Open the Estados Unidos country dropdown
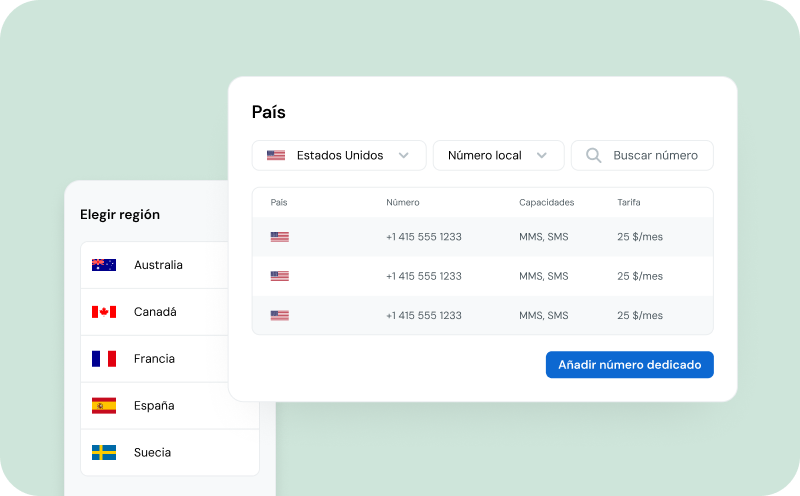800x496 pixels. click(x=339, y=155)
